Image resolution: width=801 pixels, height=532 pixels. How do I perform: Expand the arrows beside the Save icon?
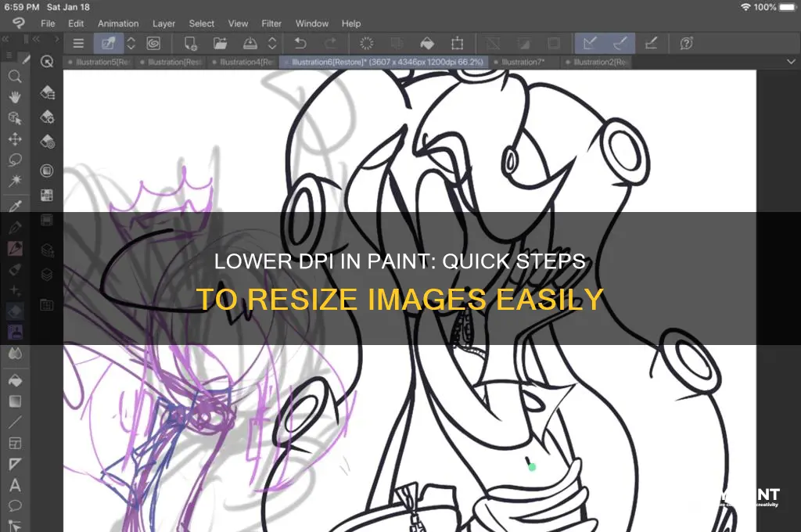click(x=272, y=44)
